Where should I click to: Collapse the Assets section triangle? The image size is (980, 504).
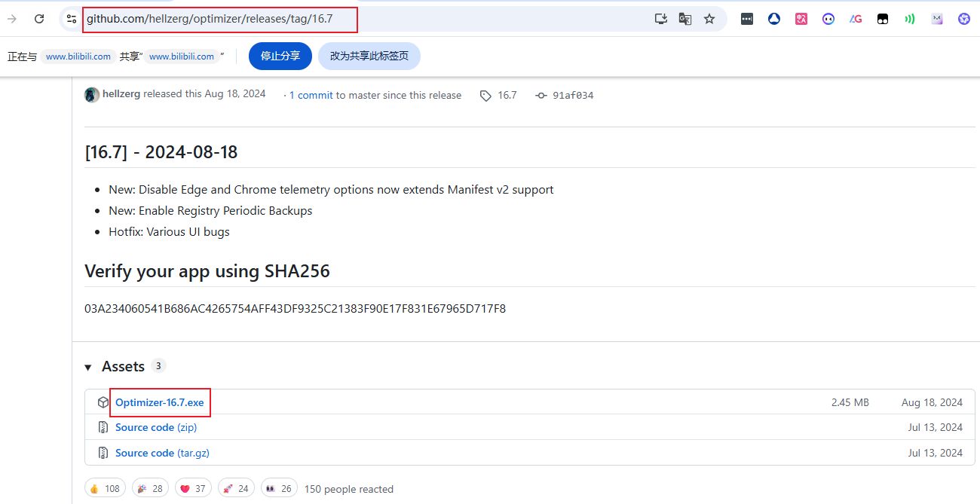pyautogui.click(x=88, y=367)
